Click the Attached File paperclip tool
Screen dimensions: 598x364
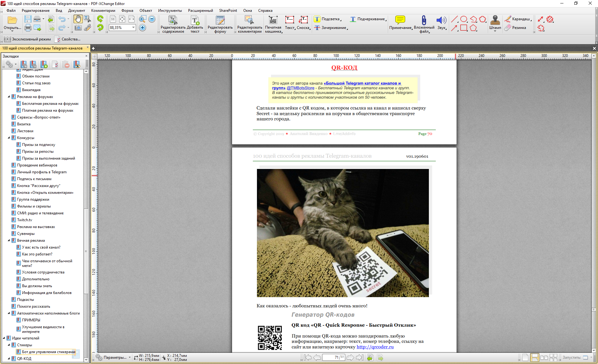424,20
